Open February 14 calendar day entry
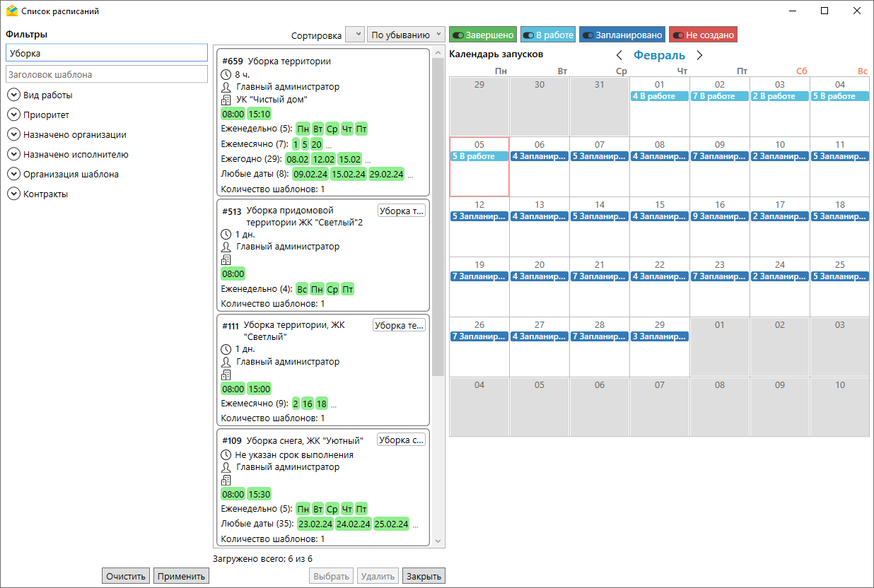874x588 pixels. [x=599, y=216]
